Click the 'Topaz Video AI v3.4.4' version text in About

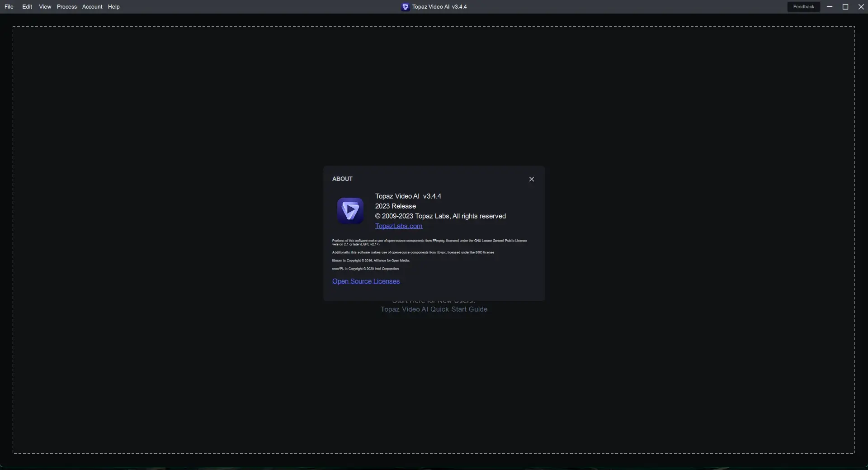pyautogui.click(x=408, y=196)
